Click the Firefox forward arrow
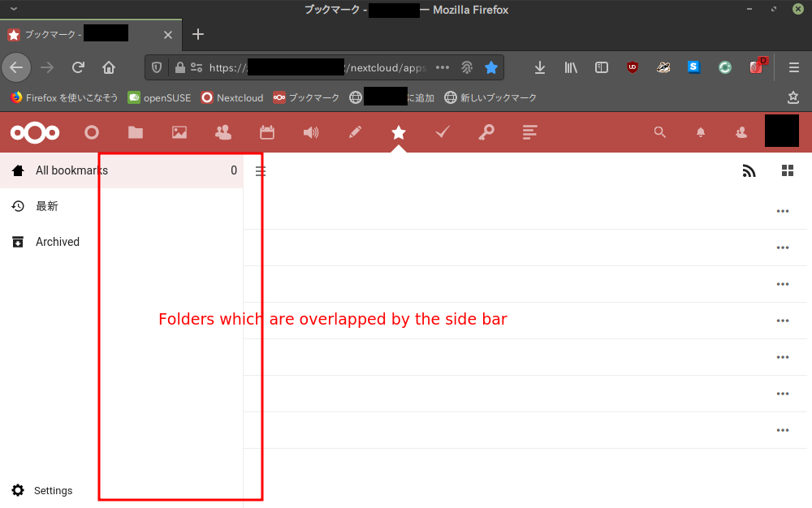This screenshot has height=508, width=812. 47,67
